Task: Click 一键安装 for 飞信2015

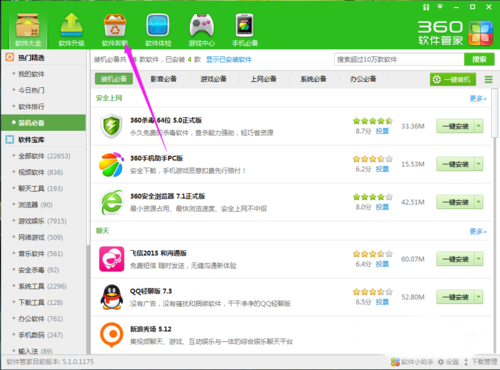Action: coord(455,259)
